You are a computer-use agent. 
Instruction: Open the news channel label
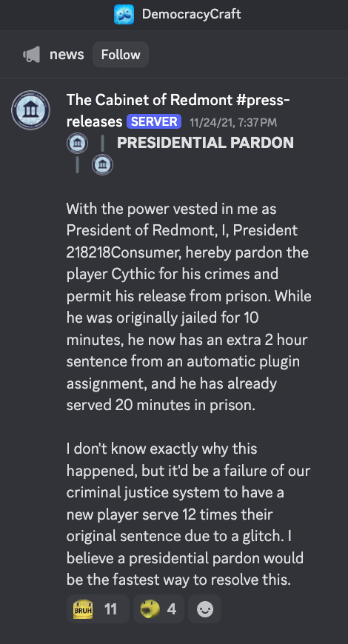67,54
